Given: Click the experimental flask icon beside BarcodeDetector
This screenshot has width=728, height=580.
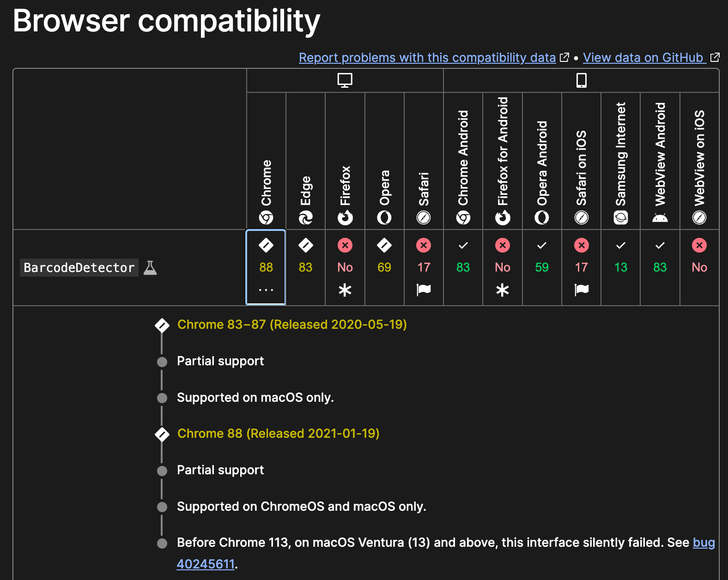Looking at the screenshot, I should [x=150, y=268].
